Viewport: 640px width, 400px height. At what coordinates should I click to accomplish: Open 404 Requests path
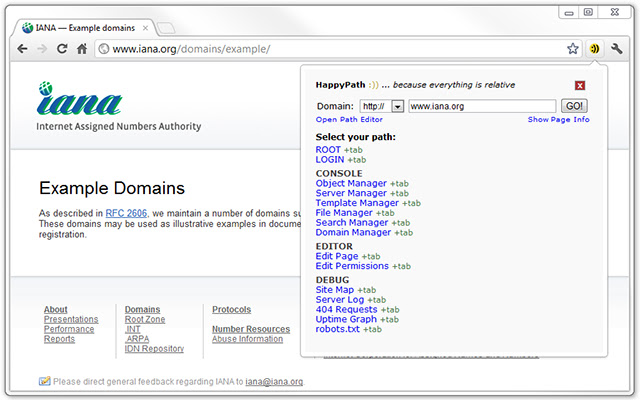tap(346, 309)
